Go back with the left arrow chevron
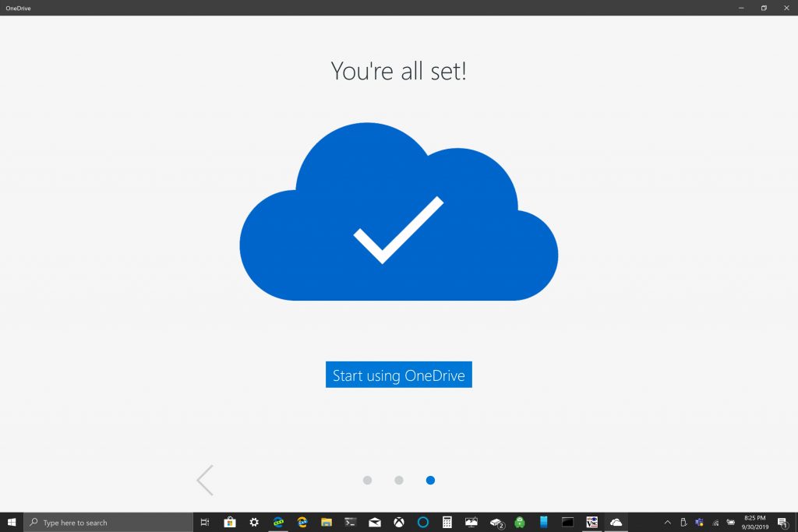Image resolution: width=798 pixels, height=532 pixels. pos(205,480)
